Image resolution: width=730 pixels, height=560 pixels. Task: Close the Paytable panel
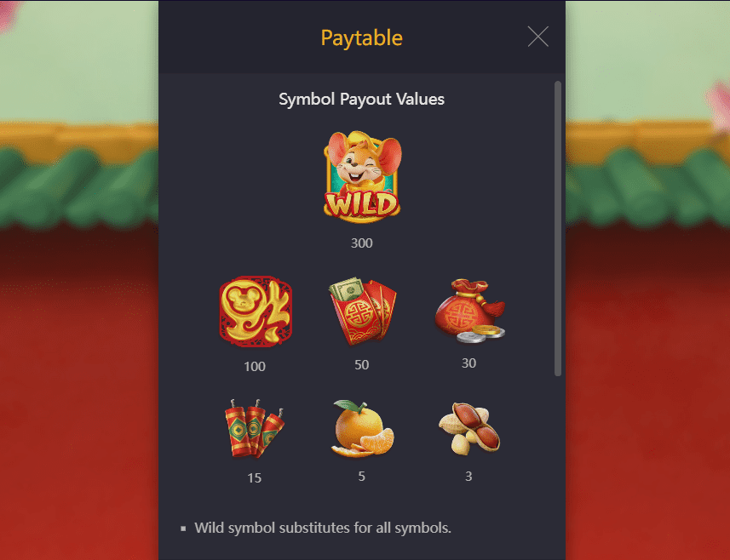point(537,37)
